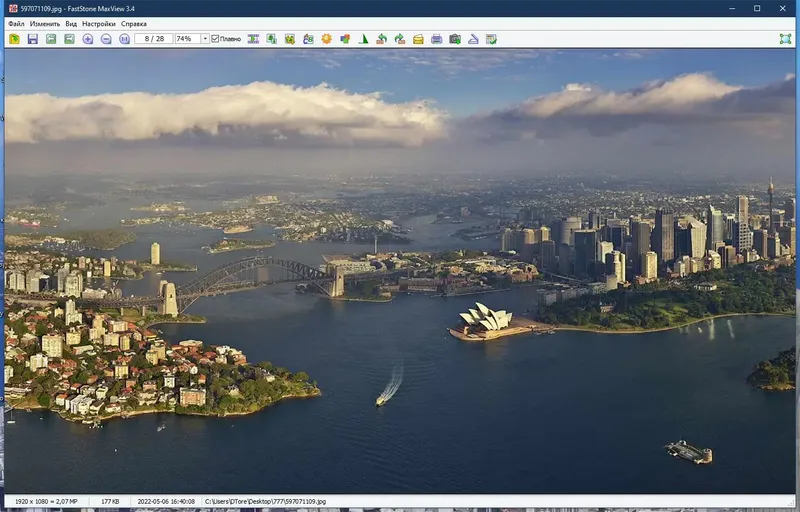
Task: Click the Screen capture camera icon
Action: pyautogui.click(x=455, y=39)
